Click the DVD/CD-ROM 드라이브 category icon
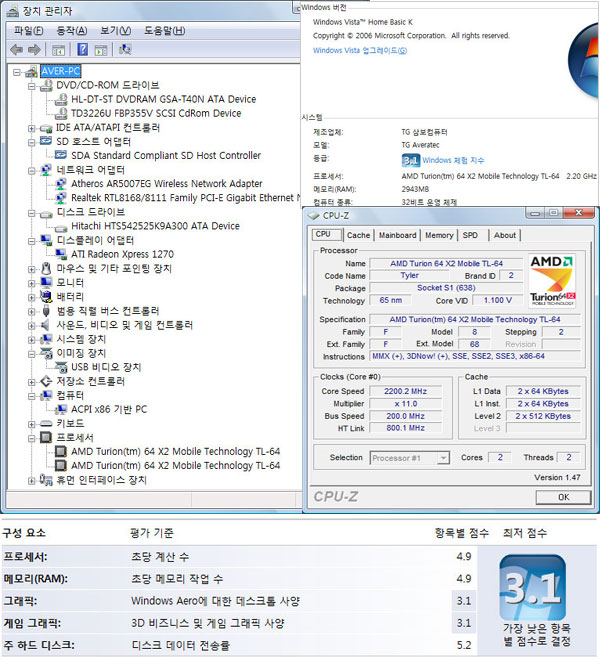This screenshot has height=660, width=600. pyautogui.click(x=46, y=85)
